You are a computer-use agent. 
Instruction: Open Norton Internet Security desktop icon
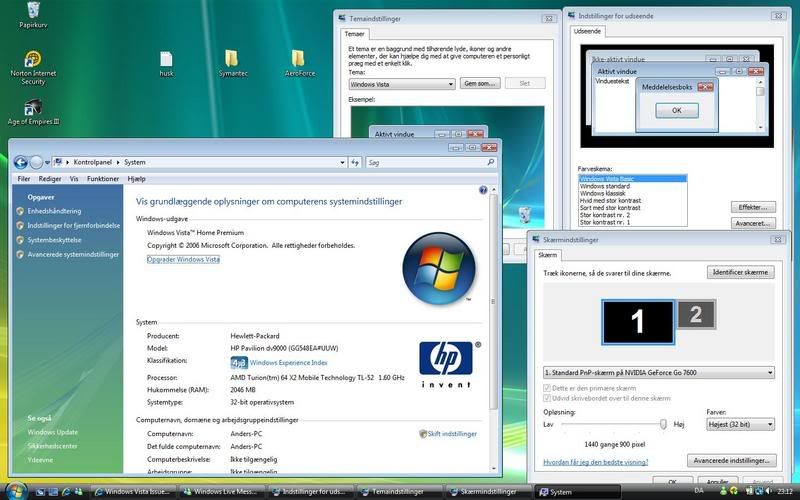click(33, 68)
